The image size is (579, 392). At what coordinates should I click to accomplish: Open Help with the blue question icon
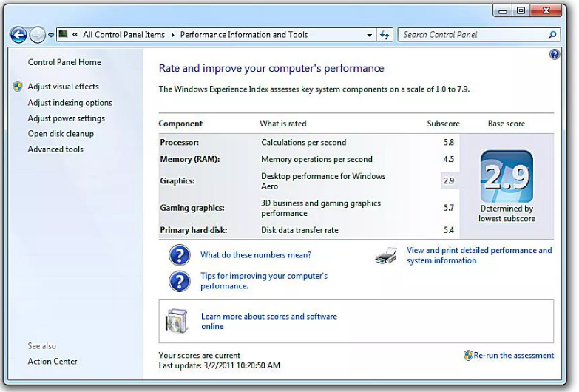[555, 55]
